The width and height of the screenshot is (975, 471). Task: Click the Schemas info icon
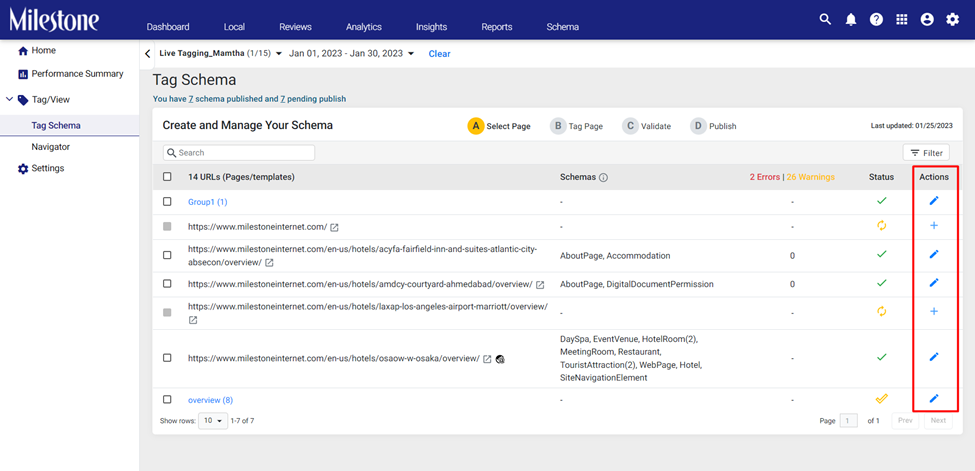click(603, 177)
